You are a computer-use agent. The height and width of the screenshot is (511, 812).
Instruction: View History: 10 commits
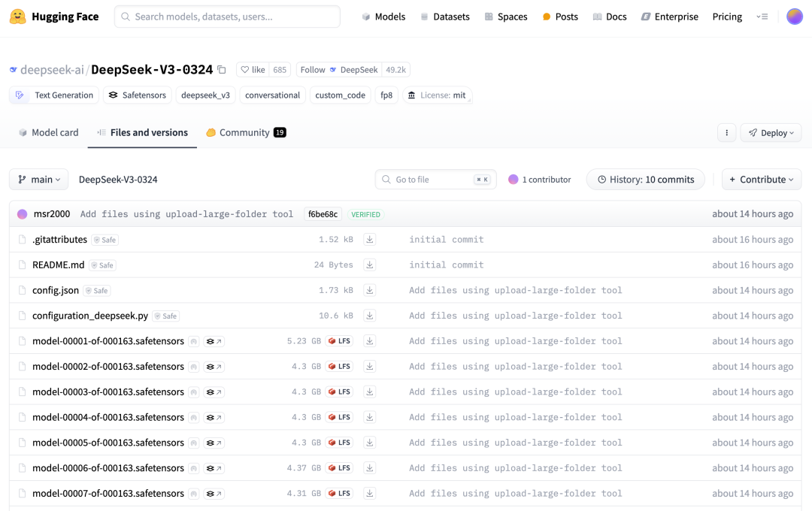pos(645,179)
